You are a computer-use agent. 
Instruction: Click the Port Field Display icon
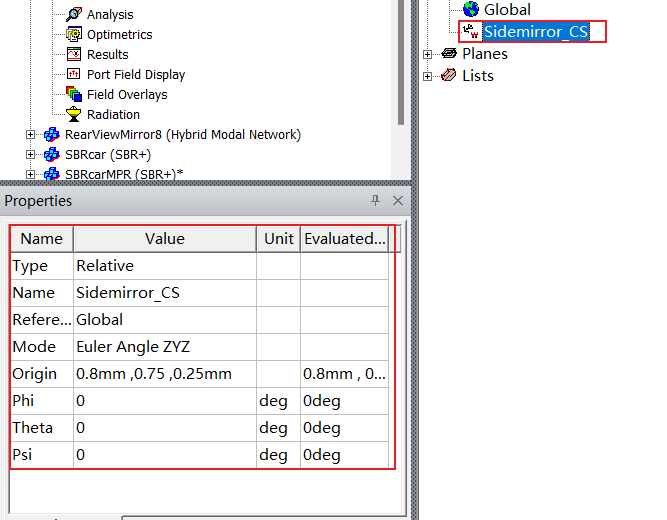point(74,74)
